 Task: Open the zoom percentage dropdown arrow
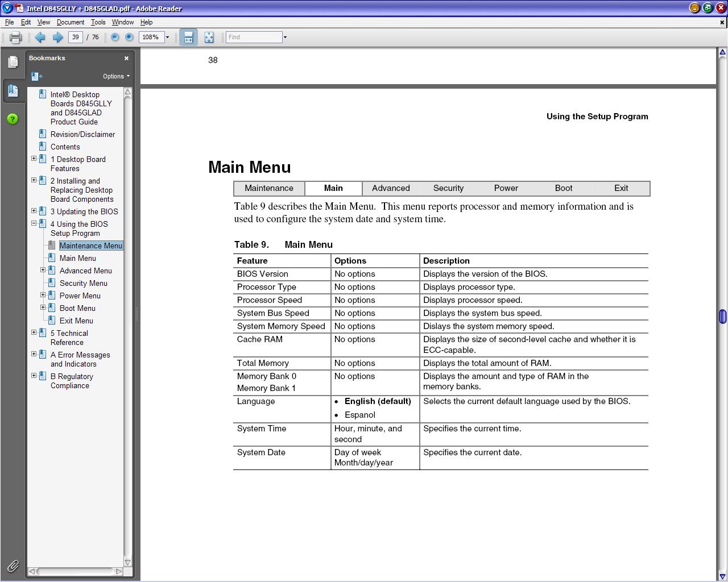click(x=167, y=38)
